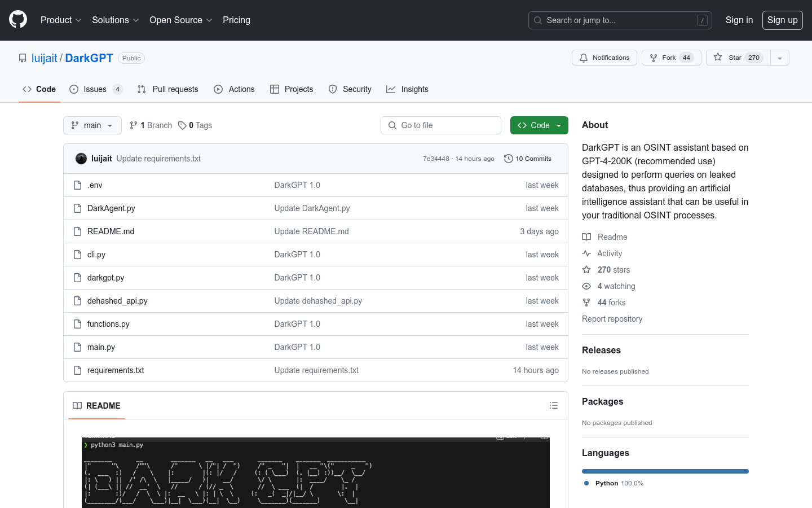The height and width of the screenshot is (508, 812).
Task: Focus the Search or jump to field
Action: [x=620, y=20]
